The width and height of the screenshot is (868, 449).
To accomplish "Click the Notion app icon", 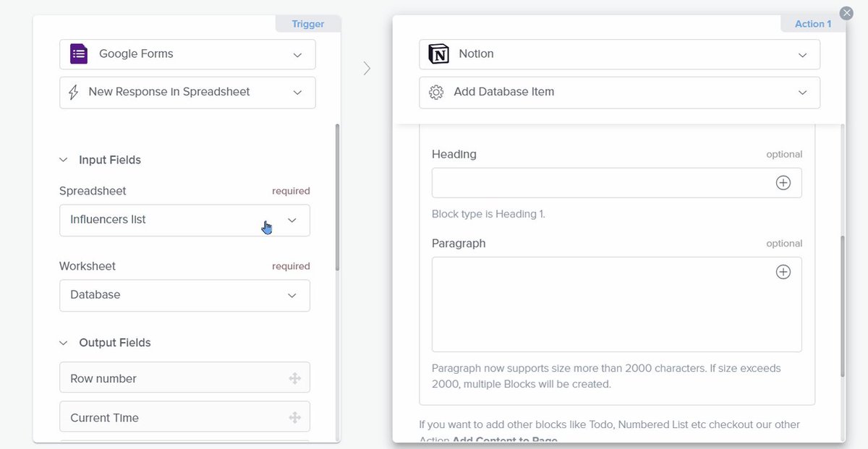I will (x=438, y=54).
